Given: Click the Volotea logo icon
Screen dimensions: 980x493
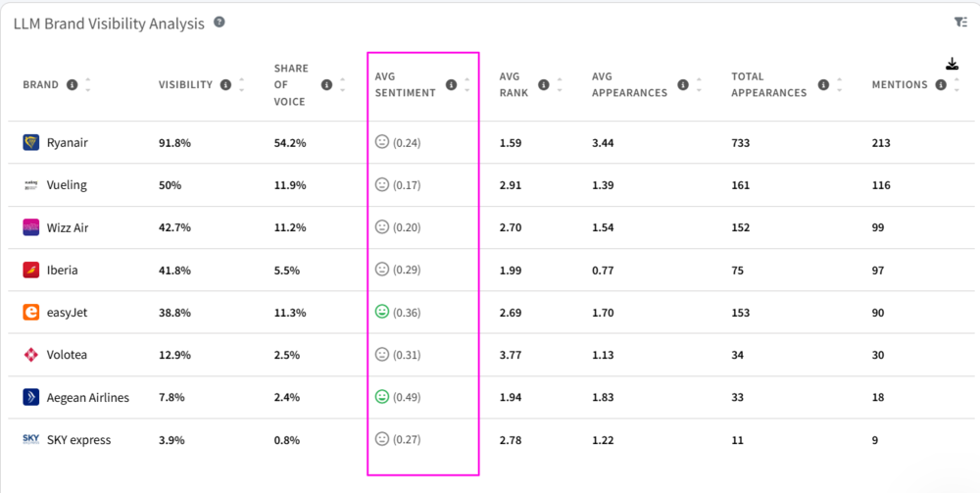Looking at the screenshot, I should click(31, 355).
